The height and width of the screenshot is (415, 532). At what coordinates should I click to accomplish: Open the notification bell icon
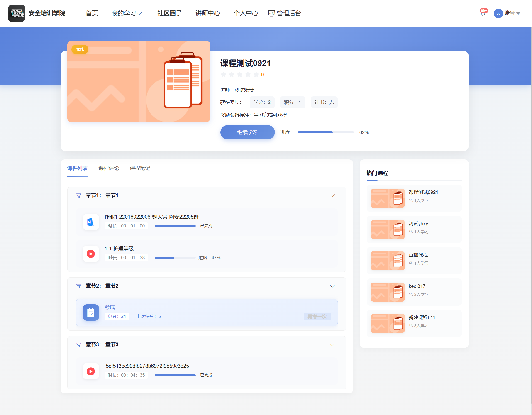[x=483, y=14]
